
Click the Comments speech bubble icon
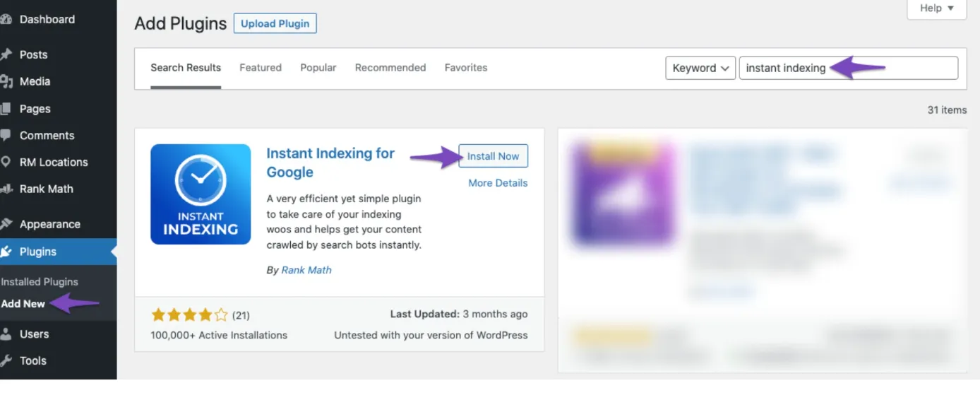click(x=6, y=135)
